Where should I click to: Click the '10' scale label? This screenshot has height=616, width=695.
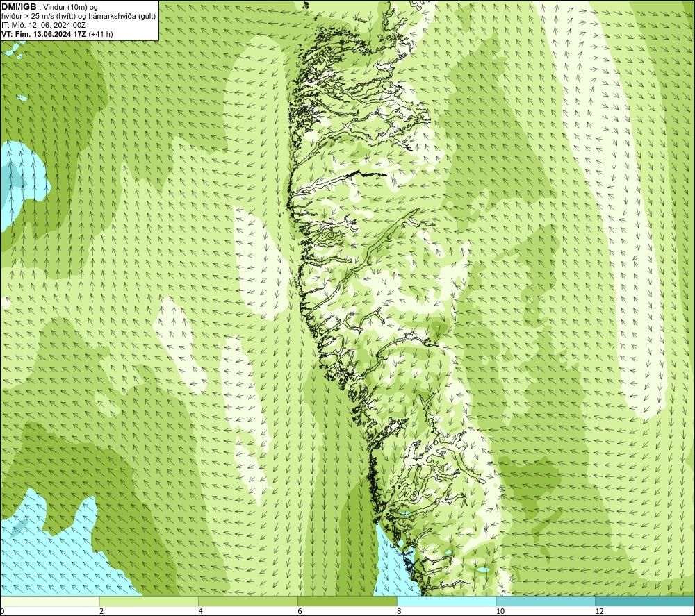point(500,611)
